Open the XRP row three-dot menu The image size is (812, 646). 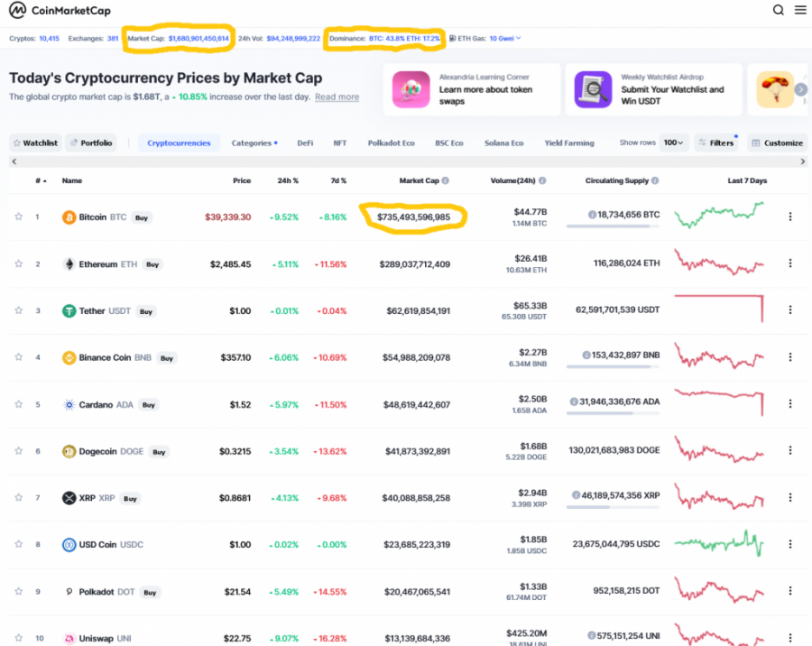tap(790, 497)
